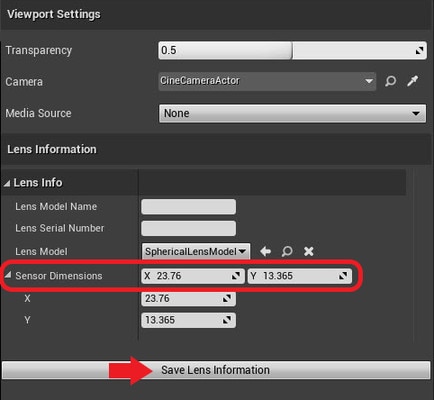
Task: Click the Transparency slider spin arrow icon
Action: (x=419, y=51)
